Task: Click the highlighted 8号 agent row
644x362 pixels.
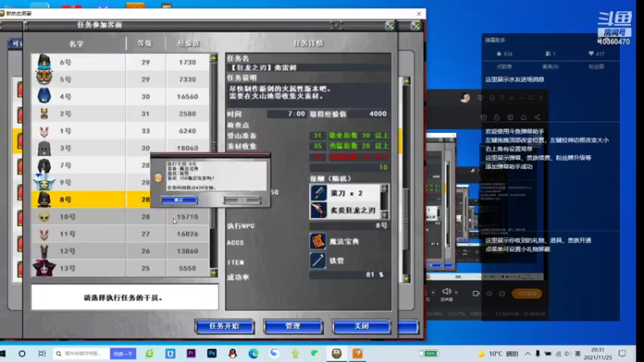Action: pyautogui.click(x=121, y=200)
